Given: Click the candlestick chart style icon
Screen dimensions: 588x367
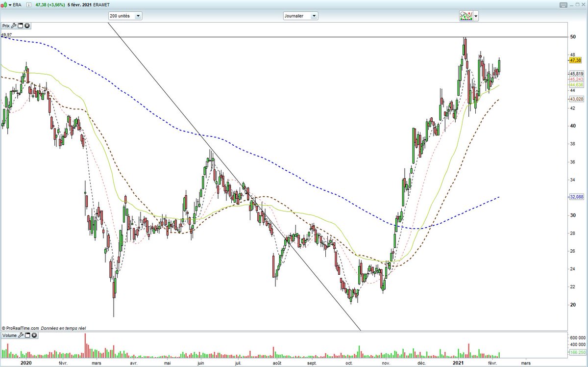Looking at the screenshot, I should 4,4.
